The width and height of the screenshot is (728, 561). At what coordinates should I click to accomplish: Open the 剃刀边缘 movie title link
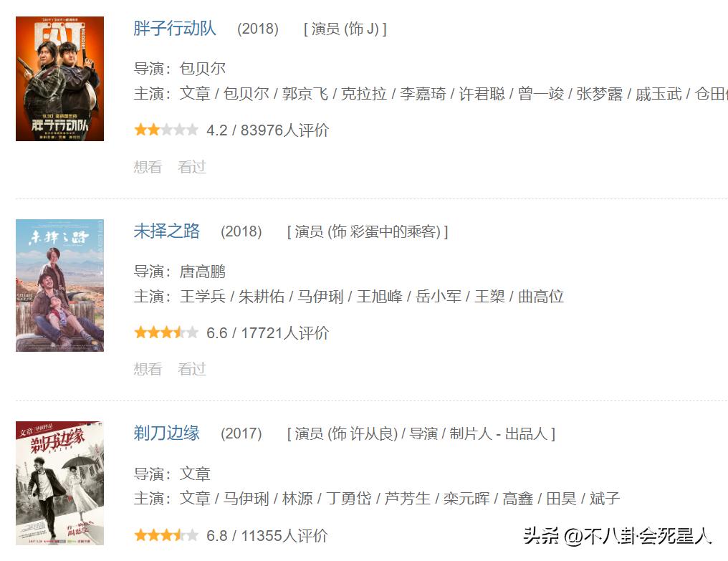tap(167, 433)
